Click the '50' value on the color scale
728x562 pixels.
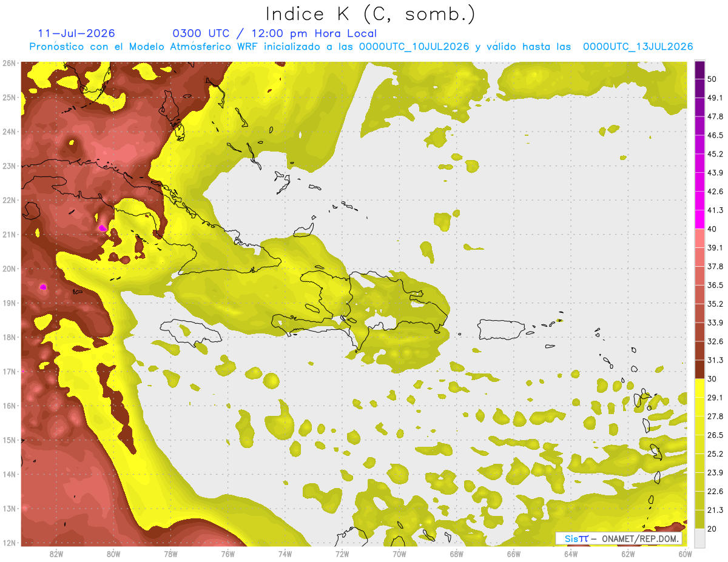[712, 79]
